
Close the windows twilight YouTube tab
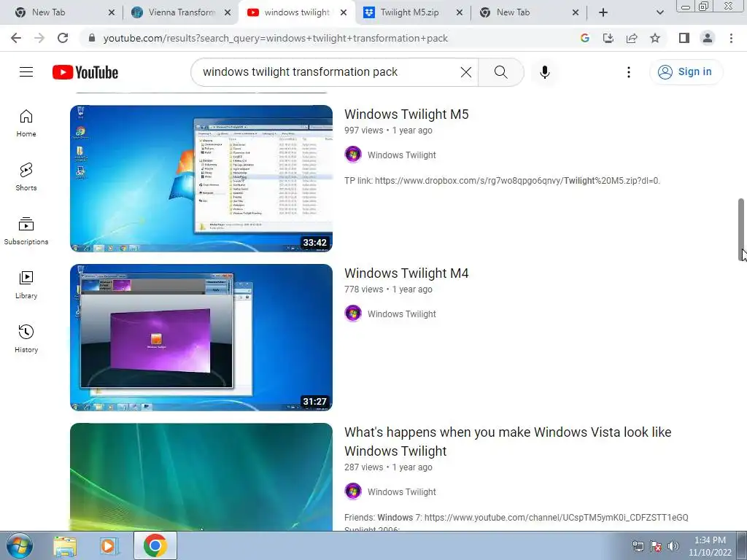tap(344, 12)
